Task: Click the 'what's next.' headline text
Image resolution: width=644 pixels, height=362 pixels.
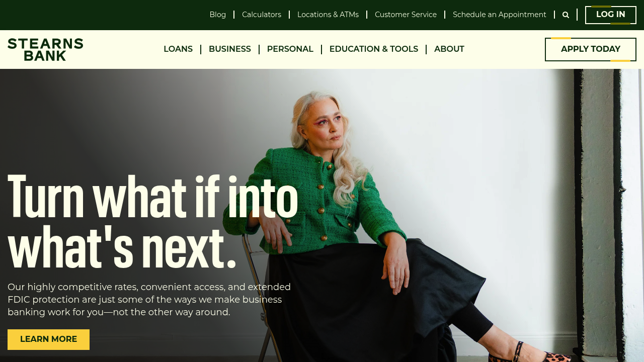Action: coord(122,248)
